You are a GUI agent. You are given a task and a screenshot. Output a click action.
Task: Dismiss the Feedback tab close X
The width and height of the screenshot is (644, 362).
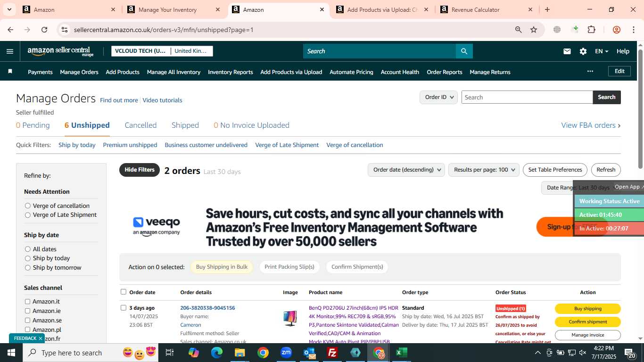[41, 338]
